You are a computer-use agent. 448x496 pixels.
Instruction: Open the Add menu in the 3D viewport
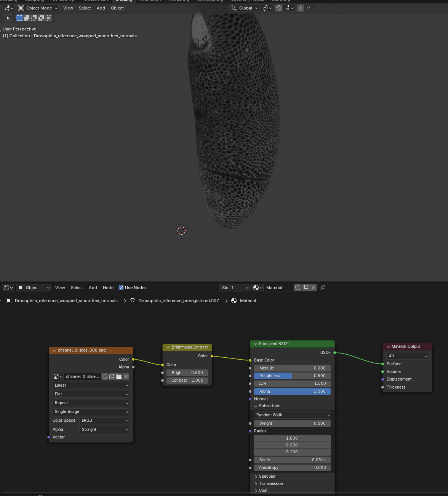click(101, 8)
